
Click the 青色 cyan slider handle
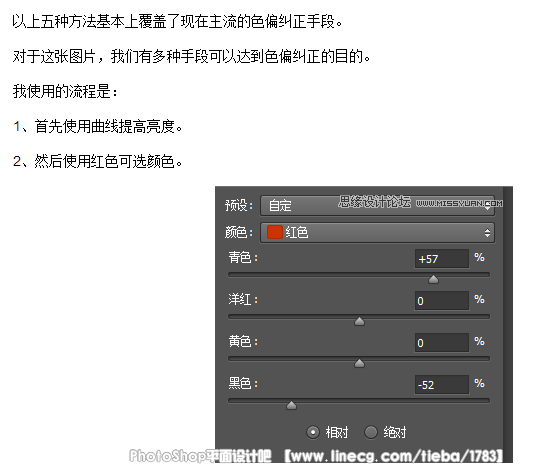pos(433,279)
